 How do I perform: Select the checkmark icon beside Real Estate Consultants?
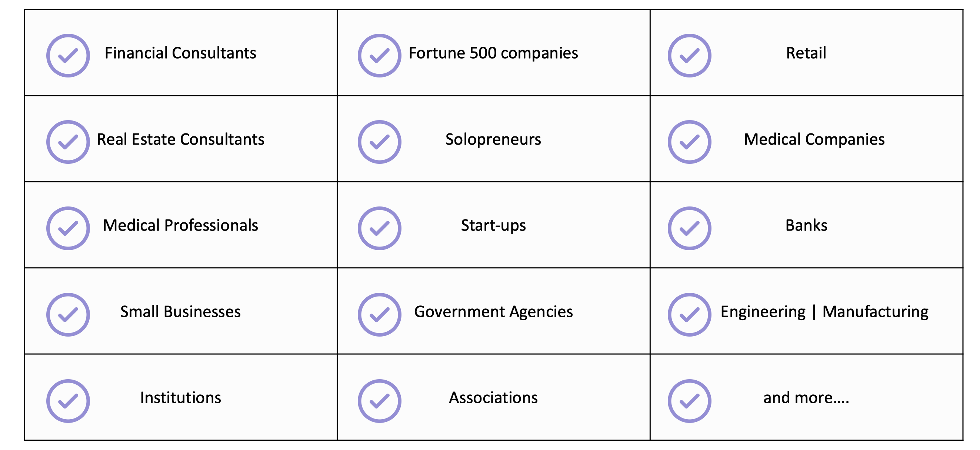pyautogui.click(x=68, y=142)
